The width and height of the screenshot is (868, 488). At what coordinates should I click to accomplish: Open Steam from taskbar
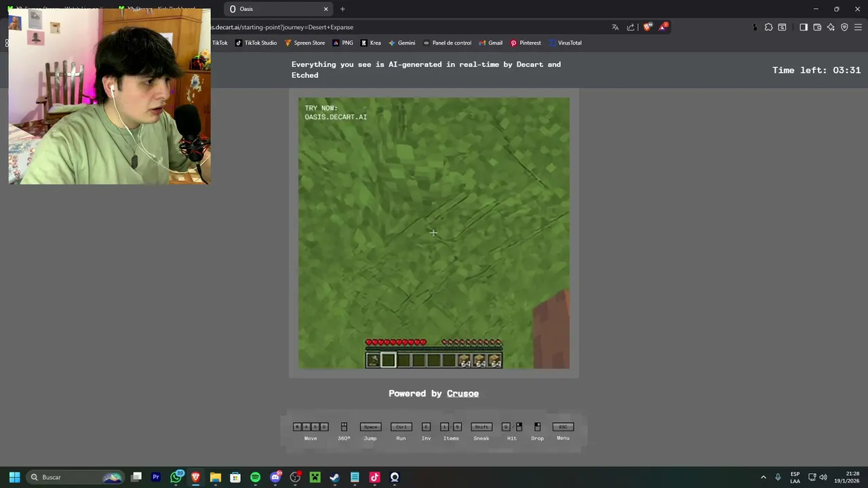334,477
